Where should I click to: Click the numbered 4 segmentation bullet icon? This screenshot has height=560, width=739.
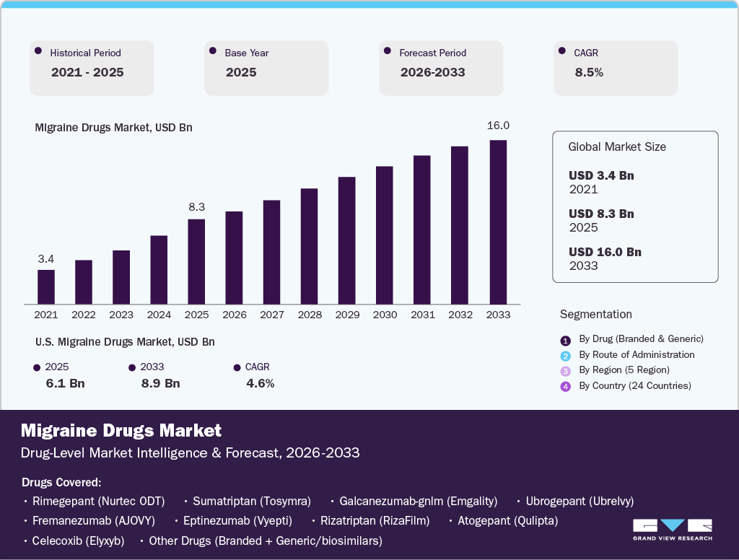coord(566,387)
